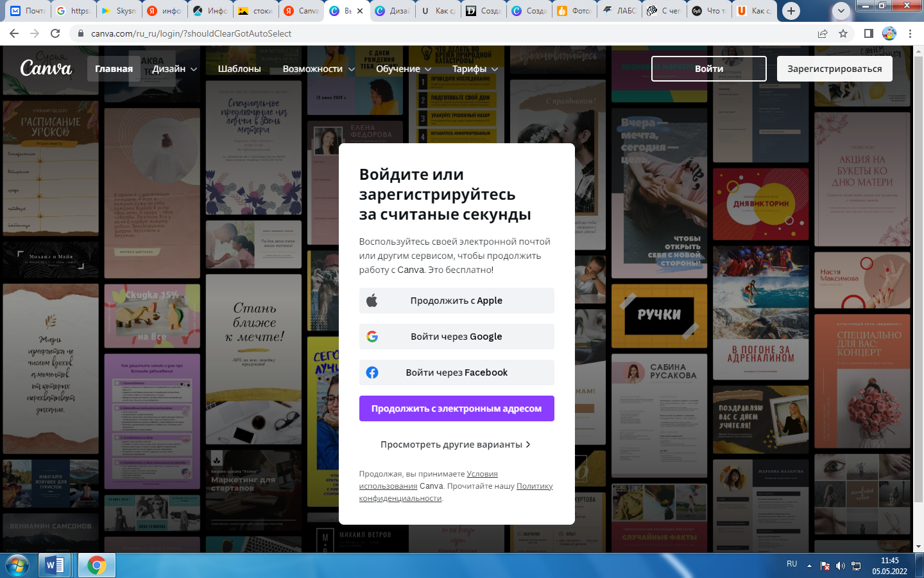Go back with the browser back arrow
The image size is (924, 578).
coord(14,33)
